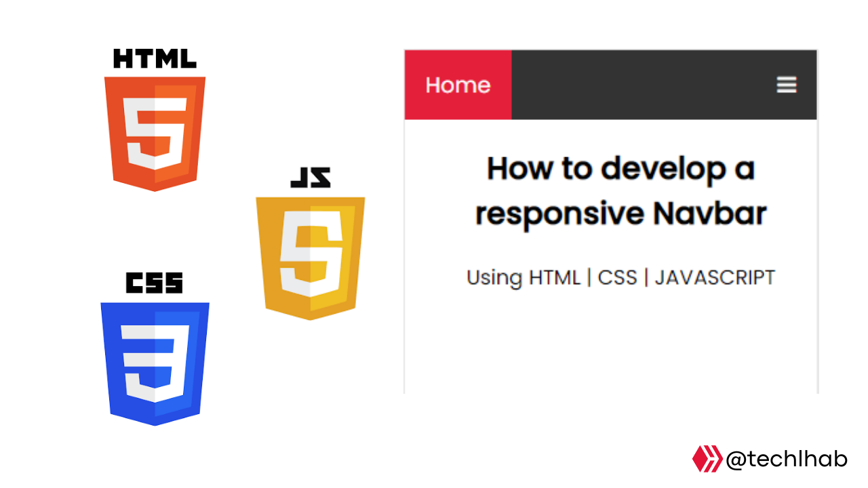The image size is (868, 488).
Task: Click the yellow JS shield logo
Action: pyautogui.click(x=310, y=258)
